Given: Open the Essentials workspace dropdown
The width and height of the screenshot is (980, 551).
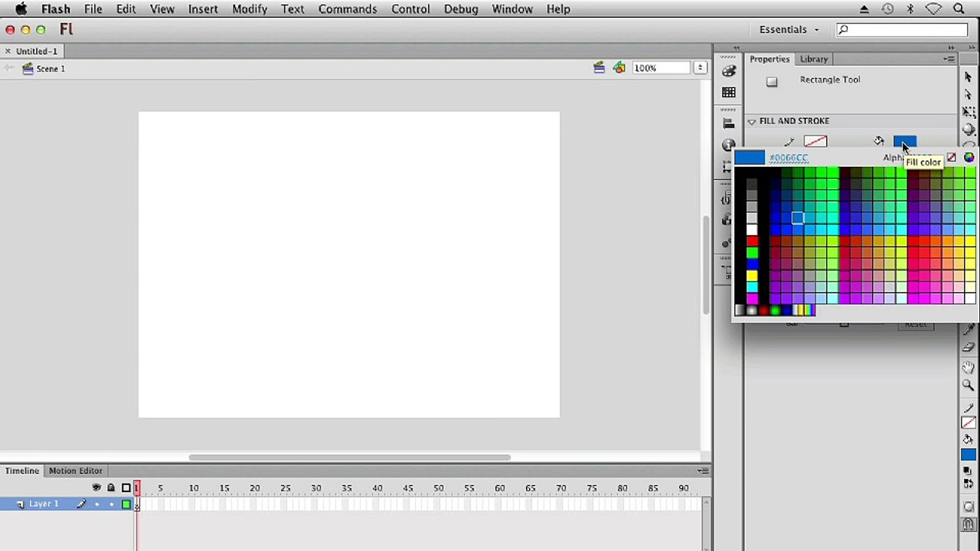Looking at the screenshot, I should coord(789,29).
